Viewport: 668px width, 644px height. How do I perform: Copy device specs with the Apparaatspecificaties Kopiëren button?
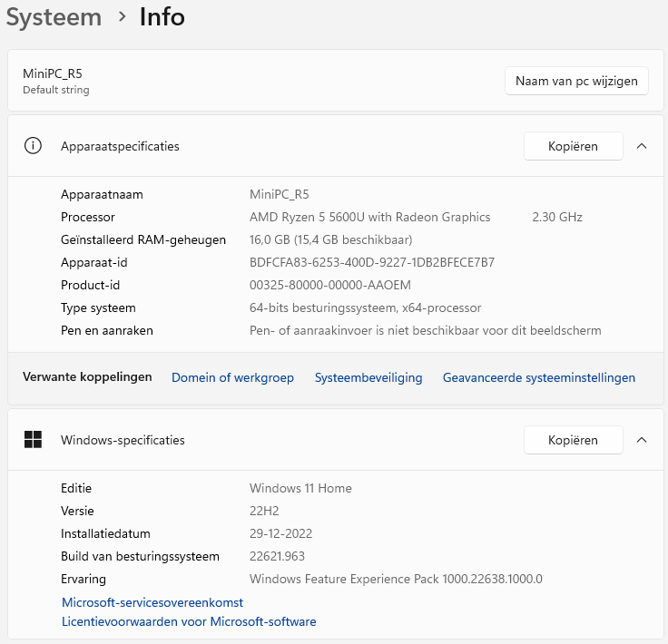point(573,146)
